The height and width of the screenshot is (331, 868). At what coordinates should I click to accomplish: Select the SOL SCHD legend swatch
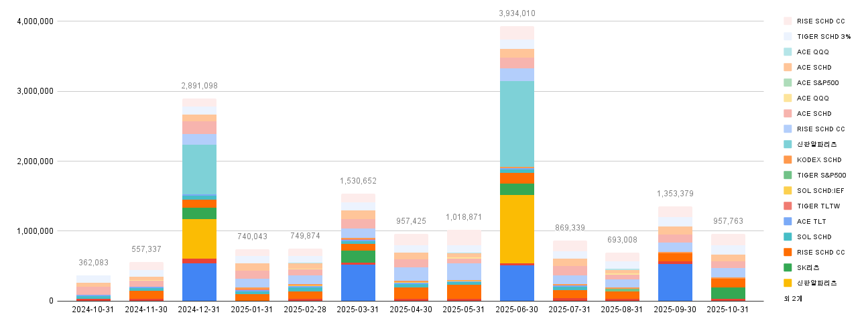click(x=787, y=237)
